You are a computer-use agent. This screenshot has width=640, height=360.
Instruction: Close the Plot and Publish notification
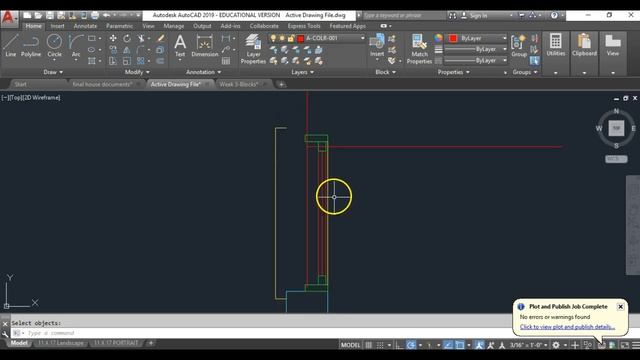(x=620, y=307)
